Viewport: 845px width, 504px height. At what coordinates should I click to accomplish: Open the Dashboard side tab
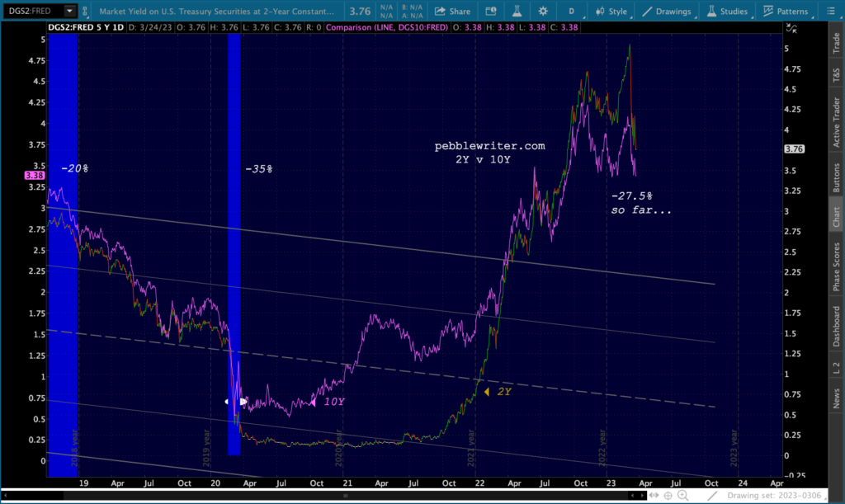click(x=836, y=327)
